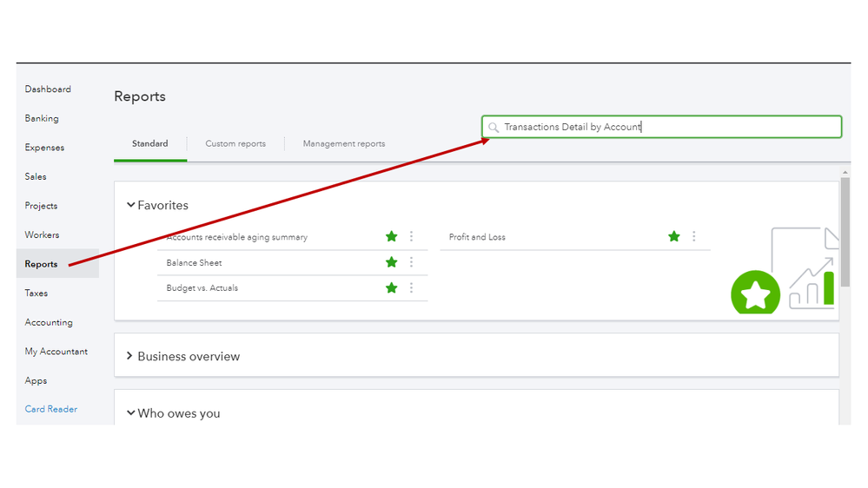Image resolution: width=868 pixels, height=488 pixels.
Task: Open the Profit and Loss report
Action: coord(477,237)
